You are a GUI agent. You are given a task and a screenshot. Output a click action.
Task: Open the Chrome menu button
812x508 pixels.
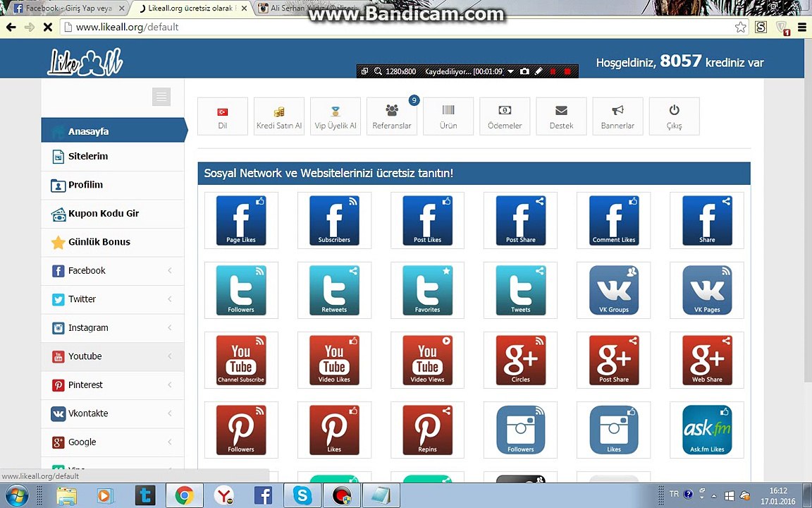coord(801,27)
